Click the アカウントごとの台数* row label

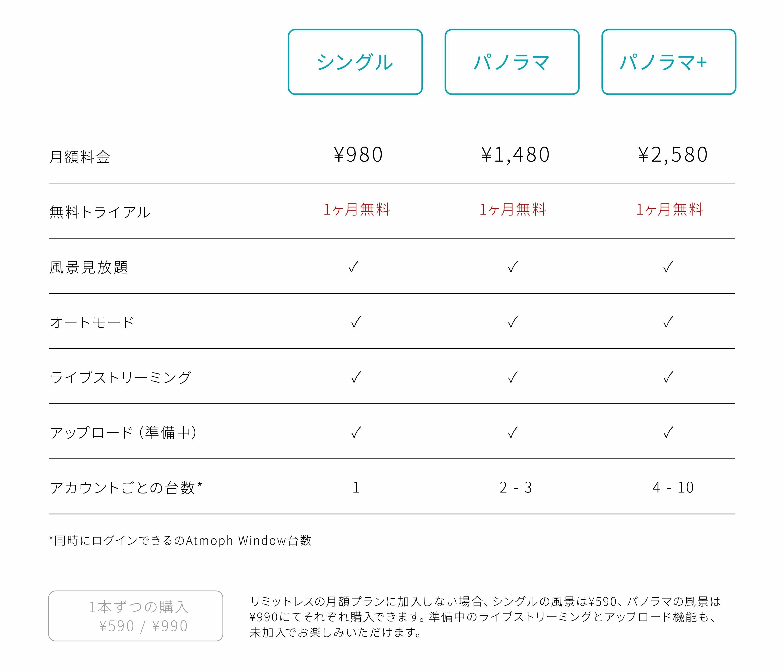(126, 487)
